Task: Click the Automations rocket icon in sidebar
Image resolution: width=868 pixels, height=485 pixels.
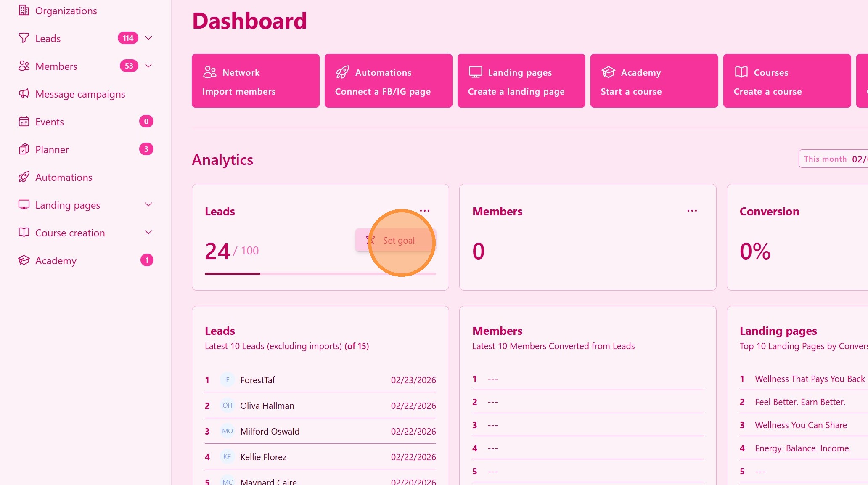Action: click(x=24, y=177)
